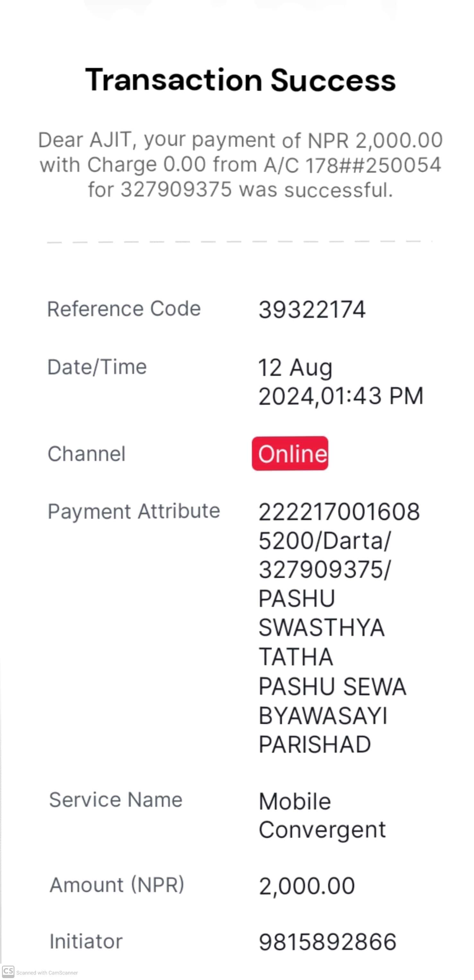The height and width of the screenshot is (980, 474).
Task: Click the 2,000.00 amount value
Action: pos(307,886)
